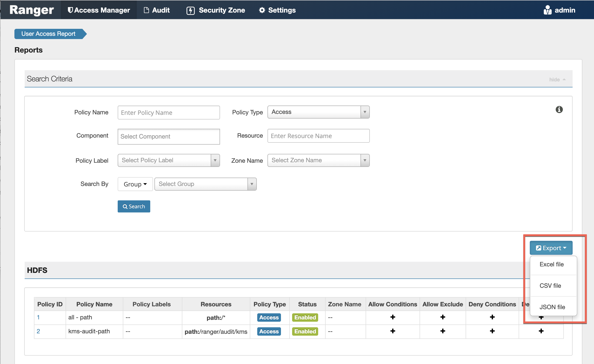The width and height of the screenshot is (594, 364).
Task: Expand Allow Exclude plus for kms-audit-path
Action: (442, 331)
